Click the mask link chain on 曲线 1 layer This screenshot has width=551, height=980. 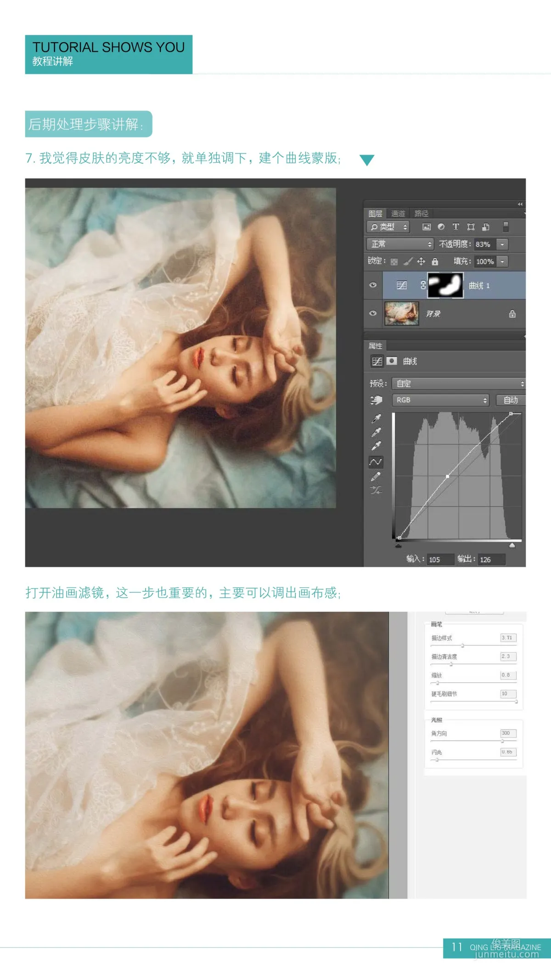423,285
